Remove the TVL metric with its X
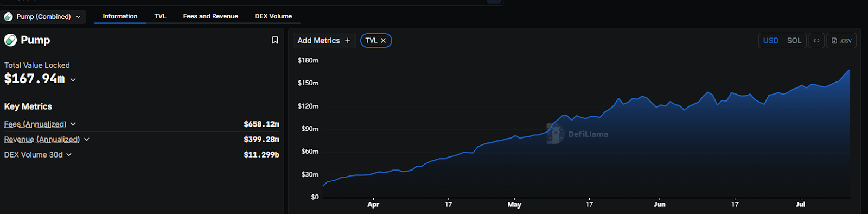The image size is (868, 214). (383, 41)
